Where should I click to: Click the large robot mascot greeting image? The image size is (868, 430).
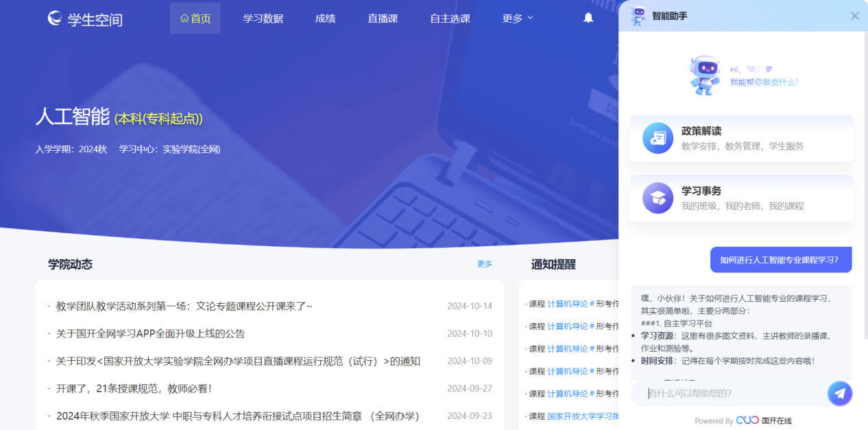pos(704,75)
